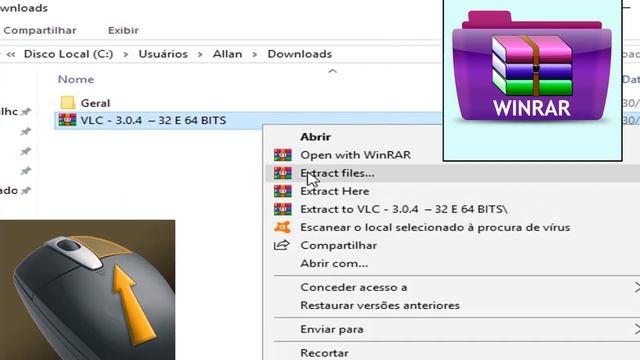This screenshot has height=360, width=640.
Task: Expand chevron after Disco Local (C:)
Action: [x=126, y=54]
